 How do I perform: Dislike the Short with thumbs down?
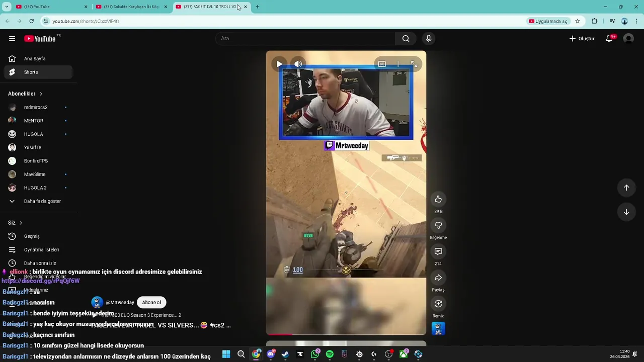[438, 225]
